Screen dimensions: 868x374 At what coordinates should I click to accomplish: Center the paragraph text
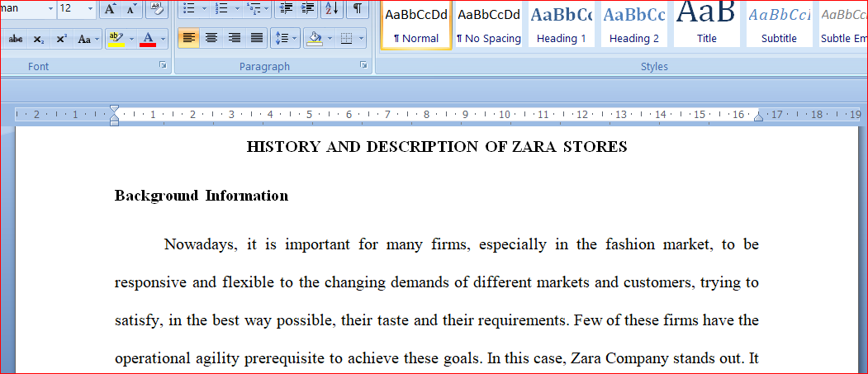point(211,38)
